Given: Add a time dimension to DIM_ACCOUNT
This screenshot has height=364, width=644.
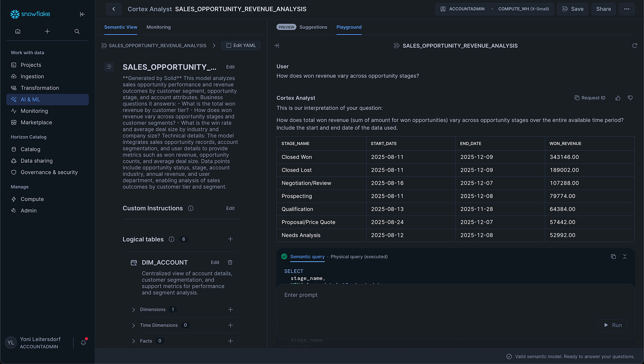Looking at the screenshot, I should (x=230, y=325).
